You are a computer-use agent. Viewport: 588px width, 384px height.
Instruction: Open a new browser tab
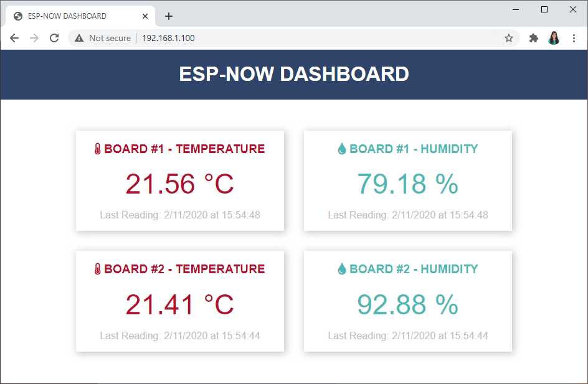pyautogui.click(x=168, y=16)
